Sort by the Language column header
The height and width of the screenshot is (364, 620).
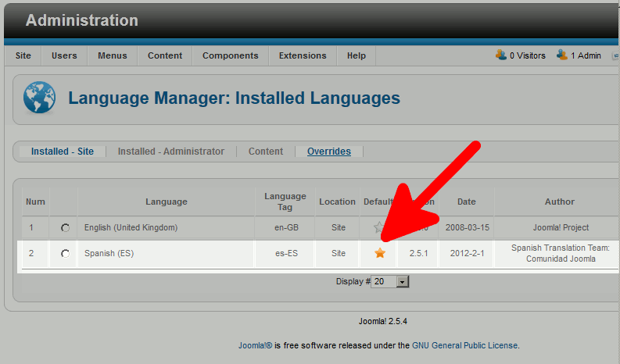(x=167, y=202)
